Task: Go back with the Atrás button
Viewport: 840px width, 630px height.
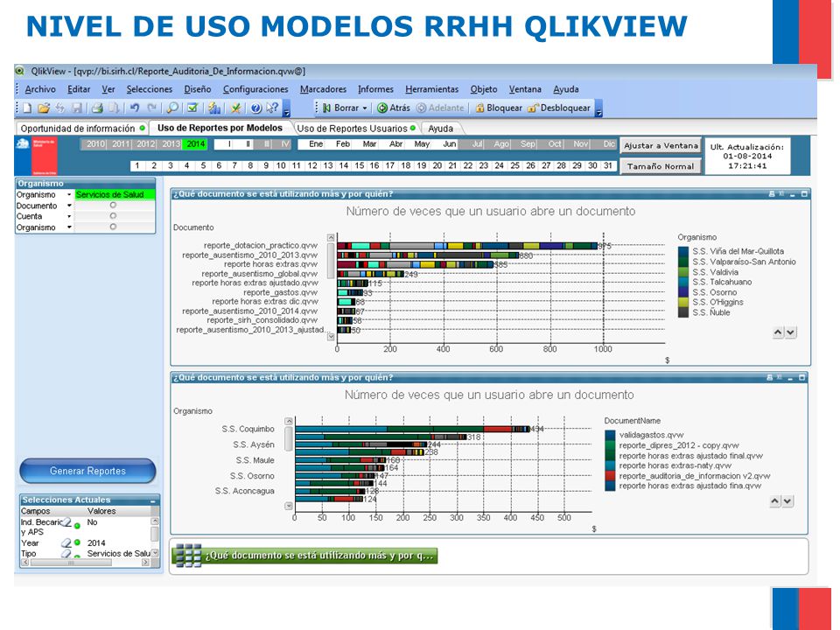Action: (x=394, y=108)
